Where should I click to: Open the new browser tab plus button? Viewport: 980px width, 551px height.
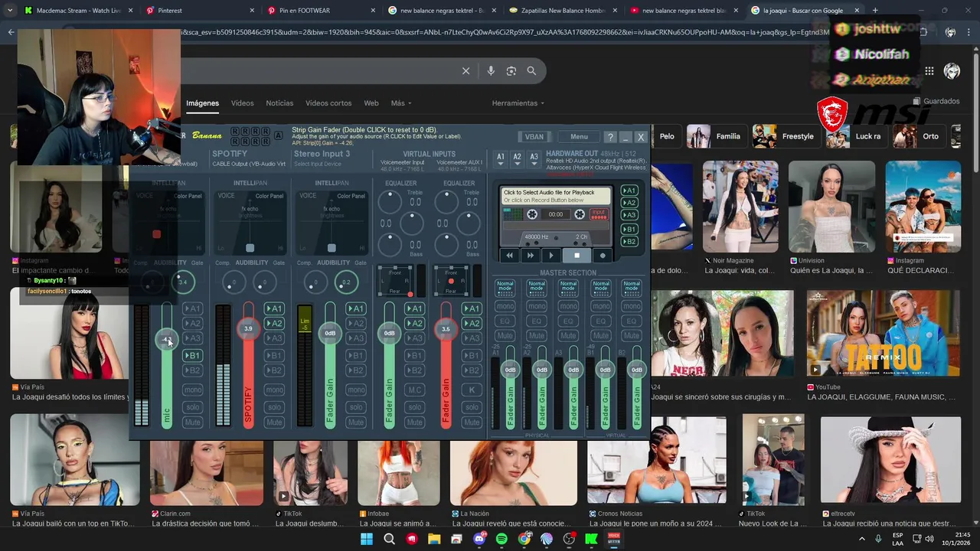pos(875,11)
